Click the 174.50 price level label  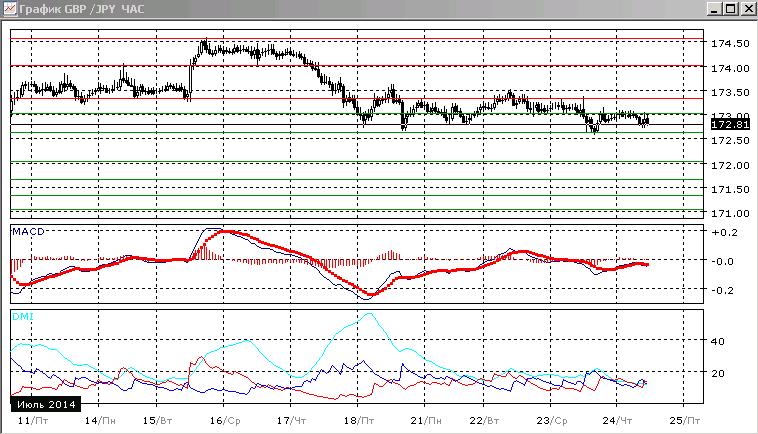tap(730, 43)
